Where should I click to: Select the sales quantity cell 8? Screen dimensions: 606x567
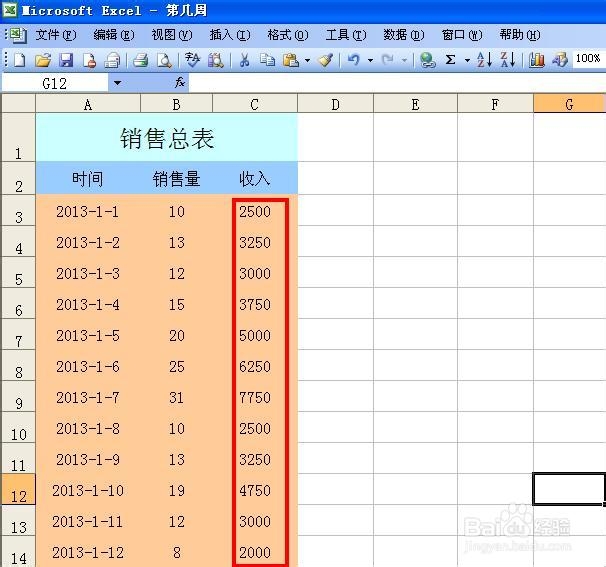pyautogui.click(x=177, y=552)
